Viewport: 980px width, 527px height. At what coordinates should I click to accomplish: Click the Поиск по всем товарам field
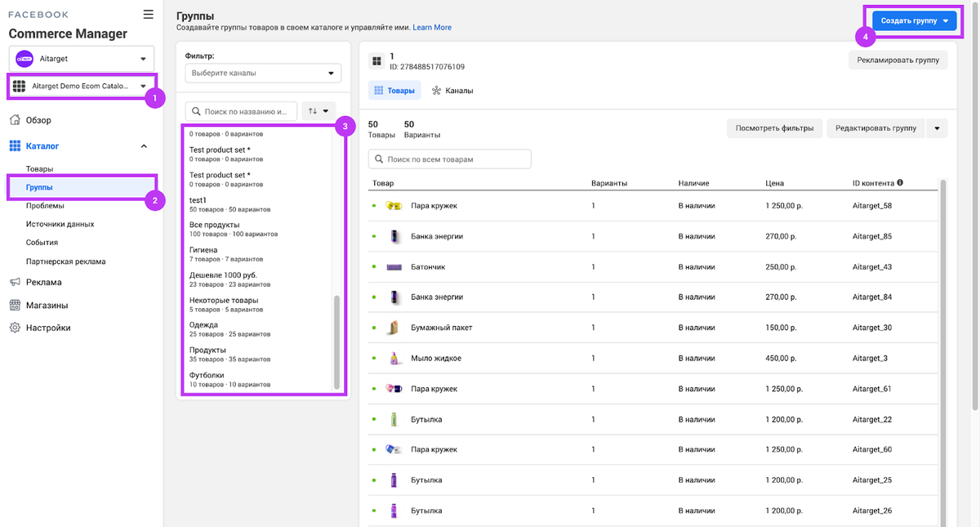point(450,159)
